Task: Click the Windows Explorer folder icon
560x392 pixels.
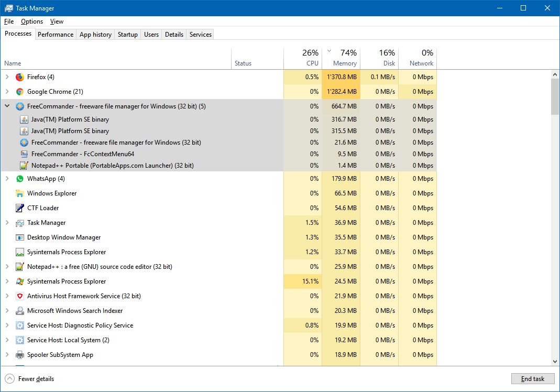Action: click(19, 193)
